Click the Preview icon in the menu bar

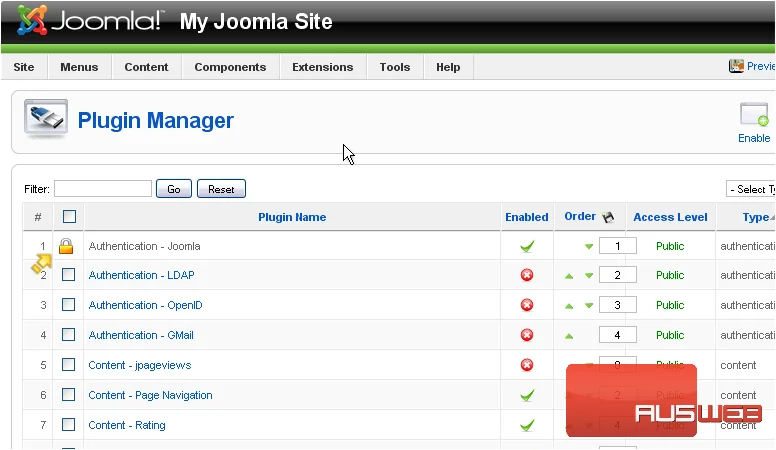[736, 66]
